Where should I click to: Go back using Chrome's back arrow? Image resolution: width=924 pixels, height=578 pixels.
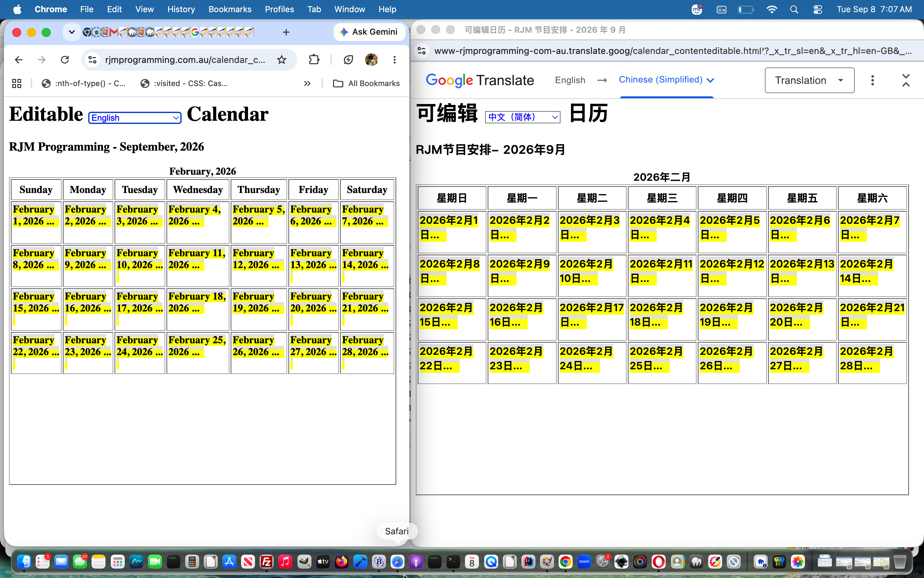coord(18,60)
